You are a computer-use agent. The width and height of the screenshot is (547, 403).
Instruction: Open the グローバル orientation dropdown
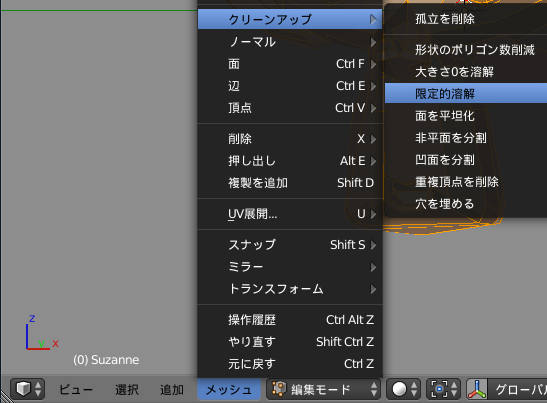point(517,389)
